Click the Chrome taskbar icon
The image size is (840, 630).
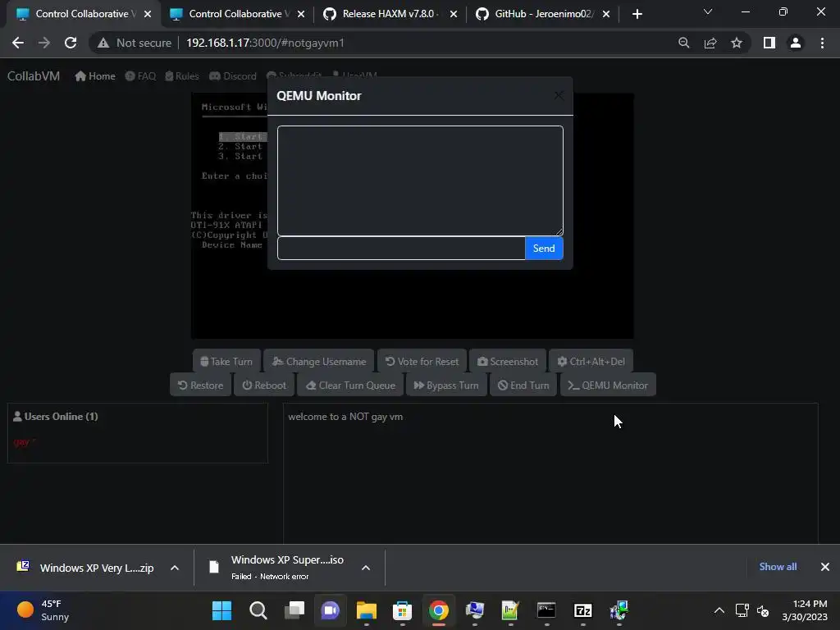point(438,610)
